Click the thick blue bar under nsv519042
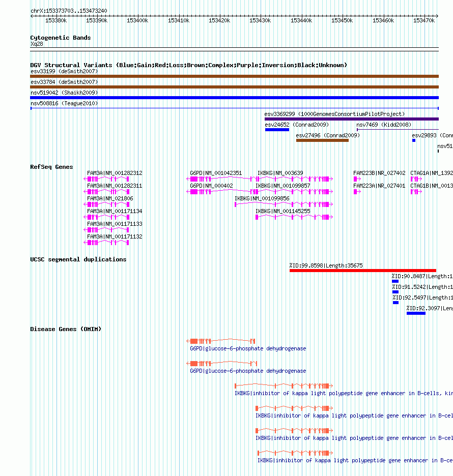Screen dimensions: 453x476 point(234,98)
